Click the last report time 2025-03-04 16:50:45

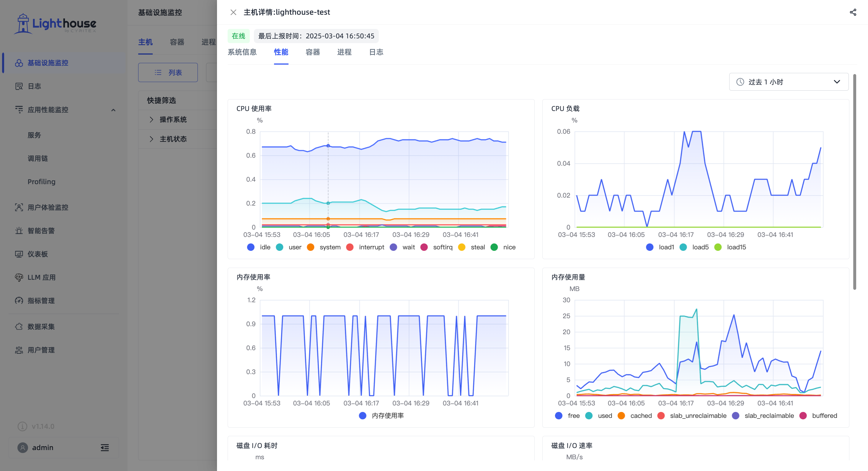pos(316,36)
